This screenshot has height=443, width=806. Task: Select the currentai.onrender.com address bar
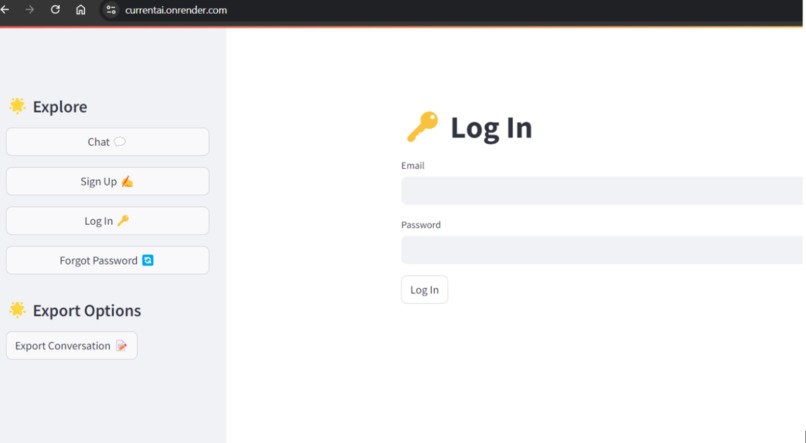click(x=176, y=10)
